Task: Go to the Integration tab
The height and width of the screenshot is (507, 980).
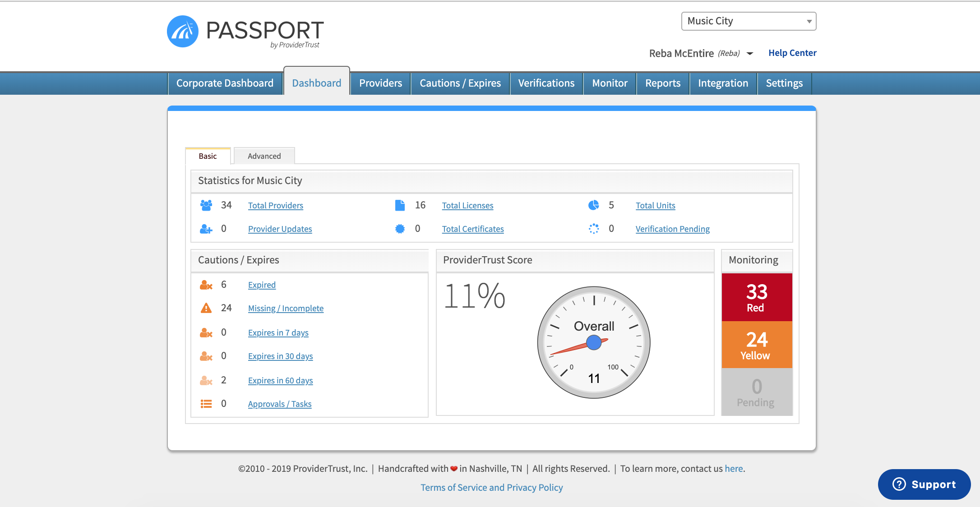Action: coord(723,83)
